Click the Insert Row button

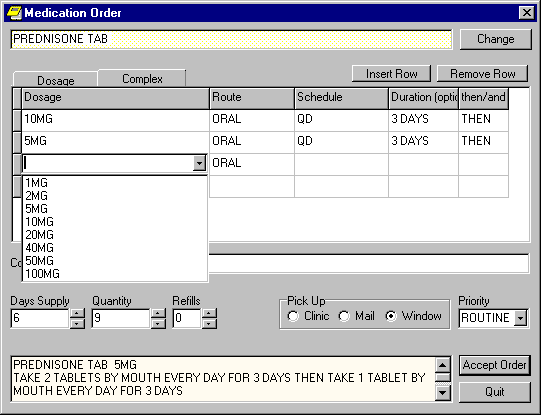click(391, 74)
